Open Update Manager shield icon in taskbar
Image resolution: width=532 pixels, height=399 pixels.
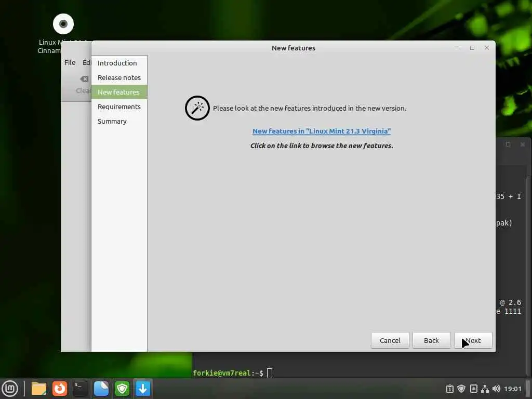click(x=122, y=389)
